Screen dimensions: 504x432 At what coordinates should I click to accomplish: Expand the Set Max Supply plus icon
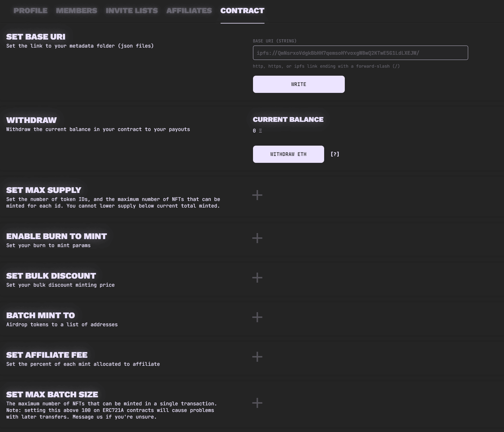click(x=257, y=195)
